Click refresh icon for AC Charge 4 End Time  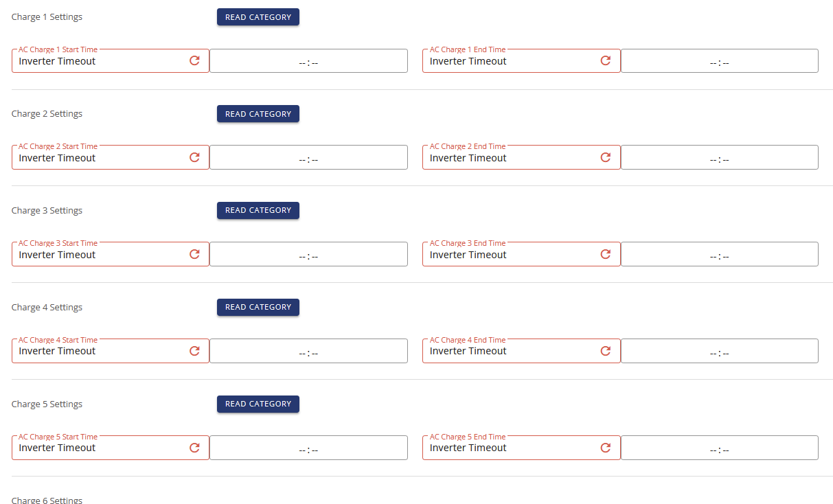(x=606, y=351)
